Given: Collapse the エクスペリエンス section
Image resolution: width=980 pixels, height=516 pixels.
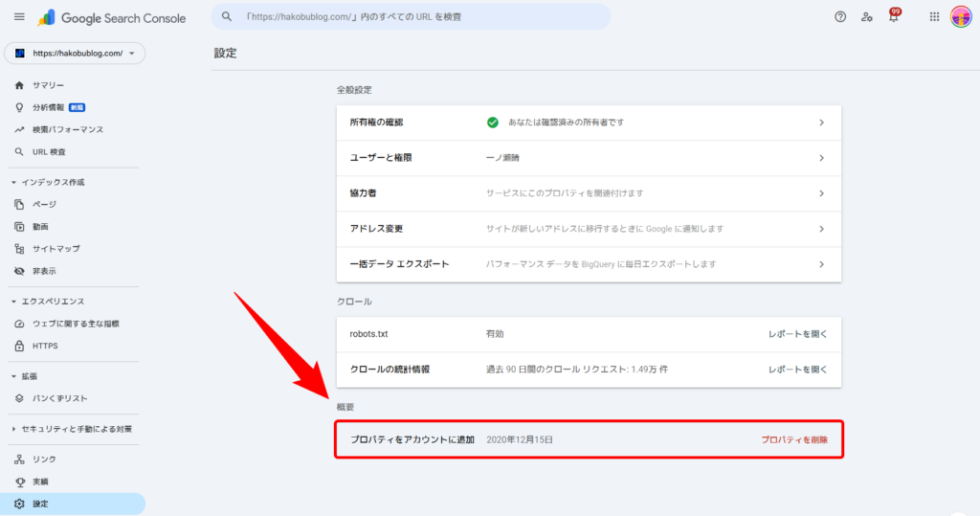Looking at the screenshot, I should click(x=13, y=302).
